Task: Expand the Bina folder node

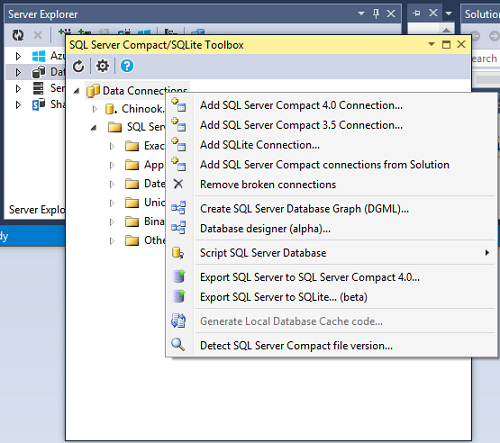Action: (x=112, y=222)
